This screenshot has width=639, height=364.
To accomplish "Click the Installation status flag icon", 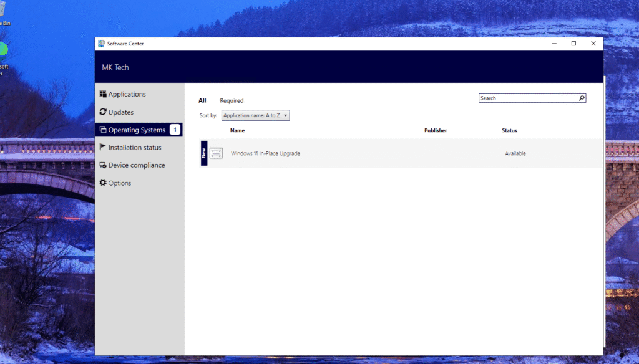I will pos(103,148).
